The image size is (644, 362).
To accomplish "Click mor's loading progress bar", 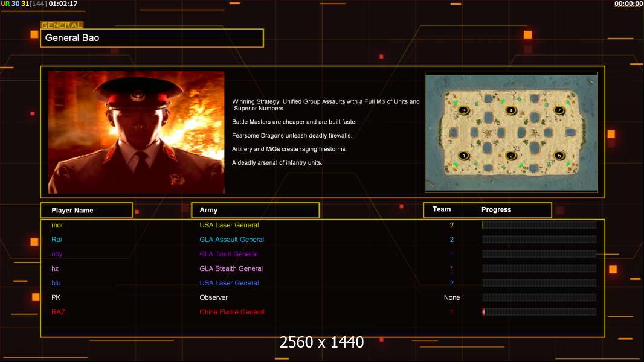I will click(x=539, y=224).
